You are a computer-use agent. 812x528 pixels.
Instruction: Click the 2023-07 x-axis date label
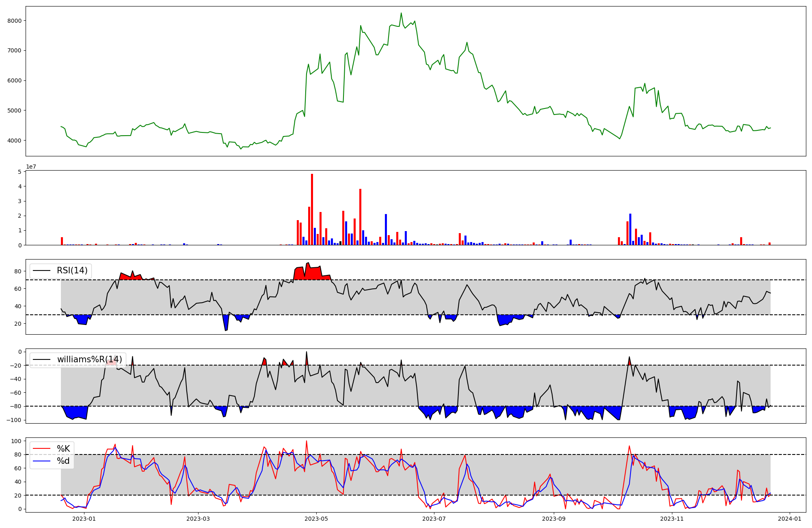[434, 519]
